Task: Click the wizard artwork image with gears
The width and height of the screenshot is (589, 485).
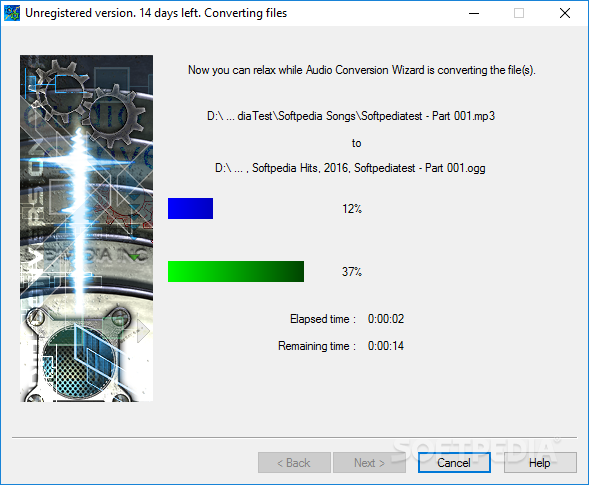Action: coord(86,228)
